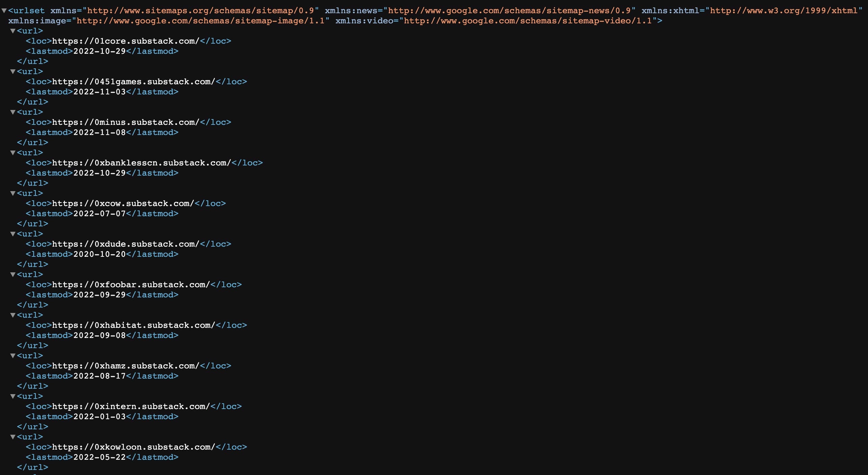Click the 2022-01-03 lastmod date
Screen dimensions: 868x475
pos(100,417)
